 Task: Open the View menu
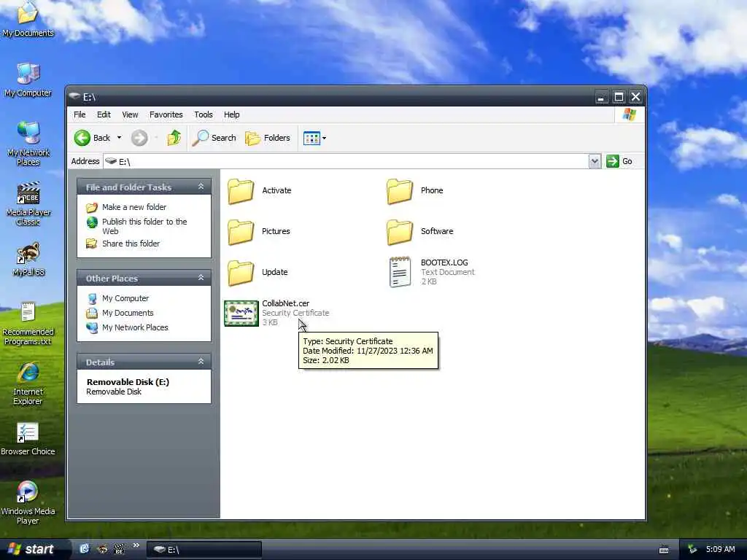[130, 114]
